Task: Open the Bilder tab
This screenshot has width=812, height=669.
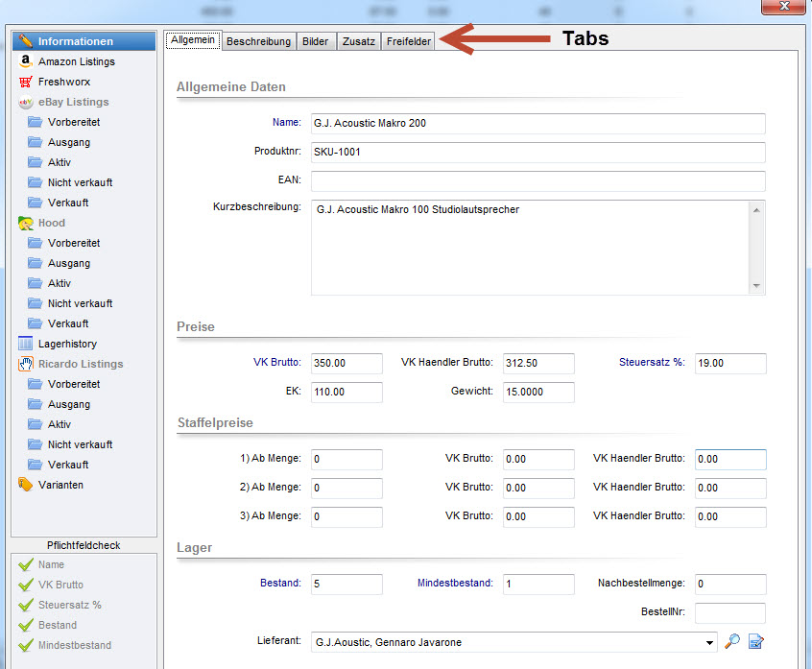Action: 316,41
